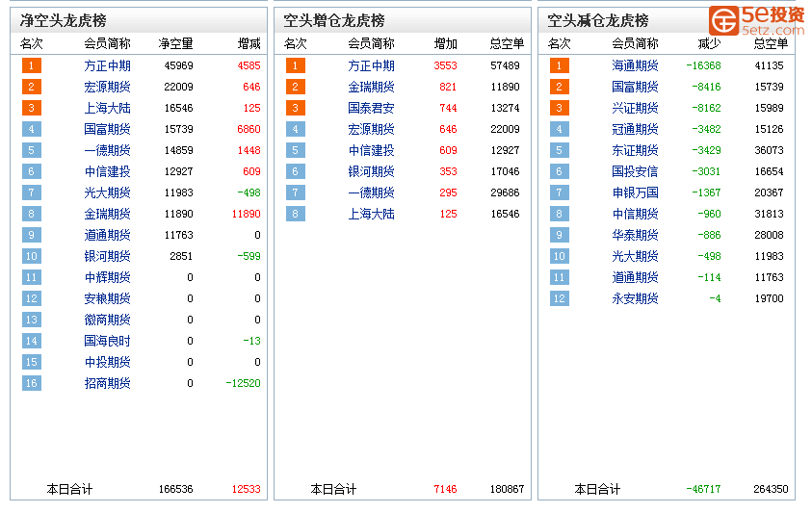The width and height of the screenshot is (812, 513).
Task: Open the 华泰期货 member link
Action: [x=635, y=235]
